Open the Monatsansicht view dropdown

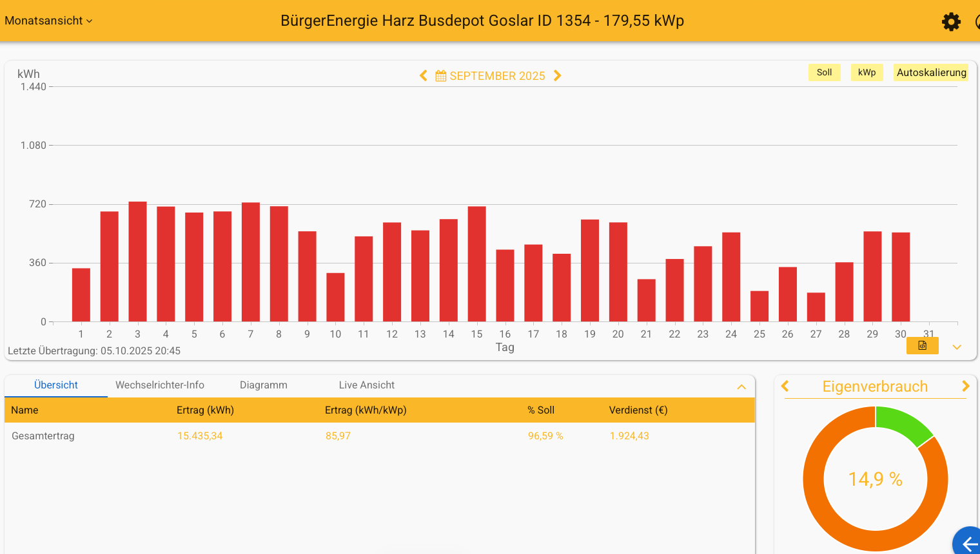pyautogui.click(x=48, y=21)
